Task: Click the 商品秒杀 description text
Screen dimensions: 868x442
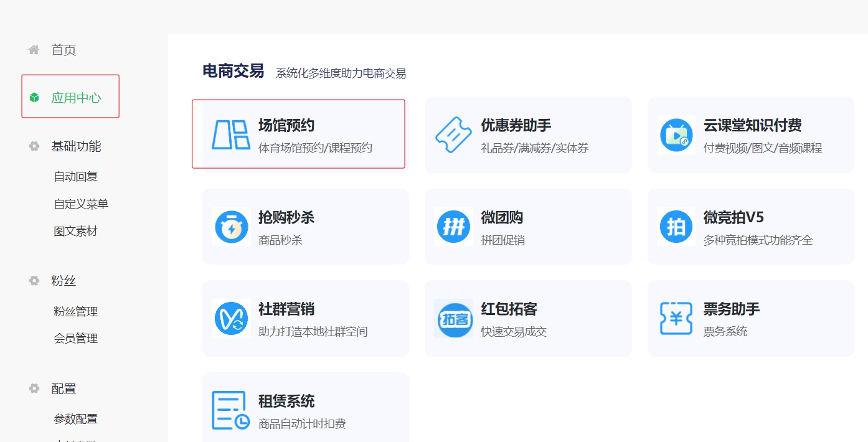Action: [280, 240]
